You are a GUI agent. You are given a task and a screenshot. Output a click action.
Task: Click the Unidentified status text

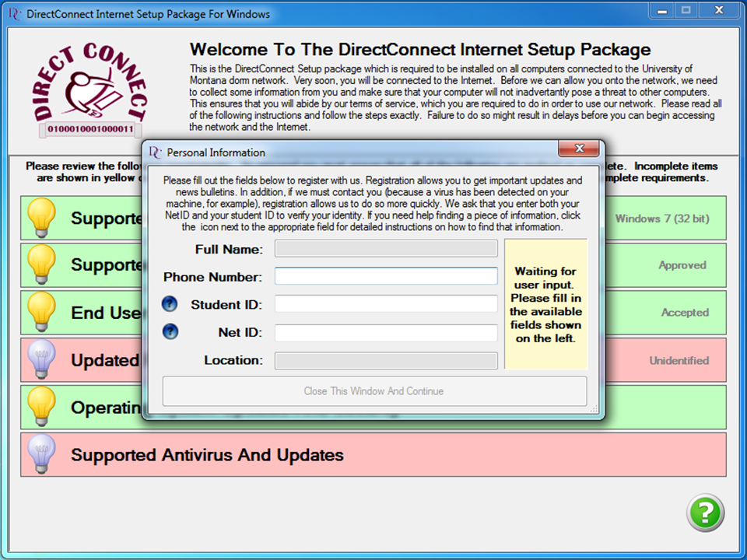[679, 360]
